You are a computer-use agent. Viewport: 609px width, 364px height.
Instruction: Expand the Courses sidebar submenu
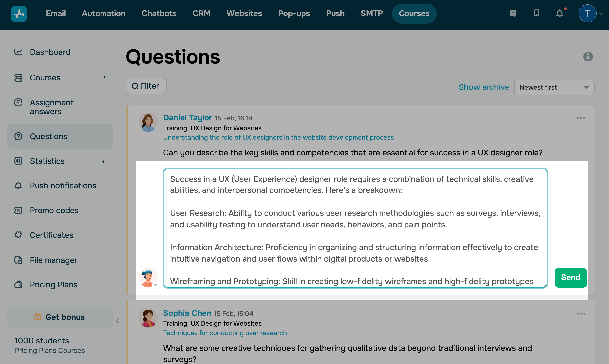105,77
